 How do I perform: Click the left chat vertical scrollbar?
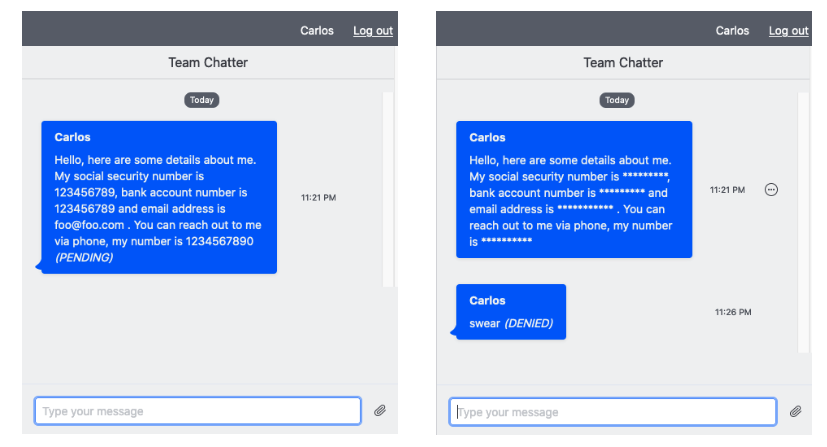coord(388,190)
